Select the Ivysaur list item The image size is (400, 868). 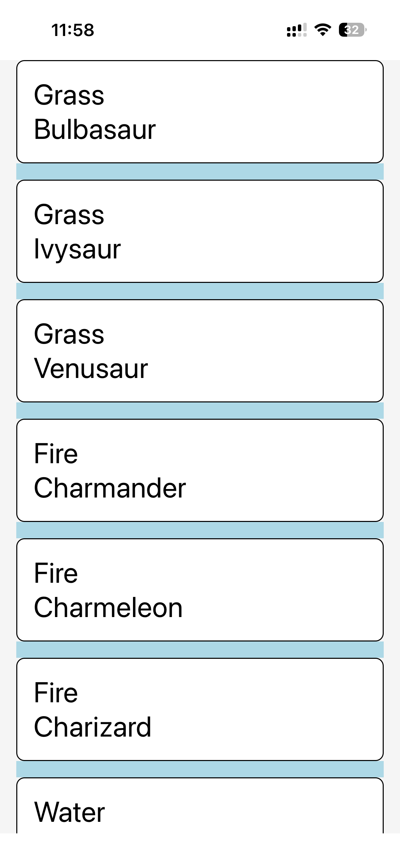pos(200,232)
